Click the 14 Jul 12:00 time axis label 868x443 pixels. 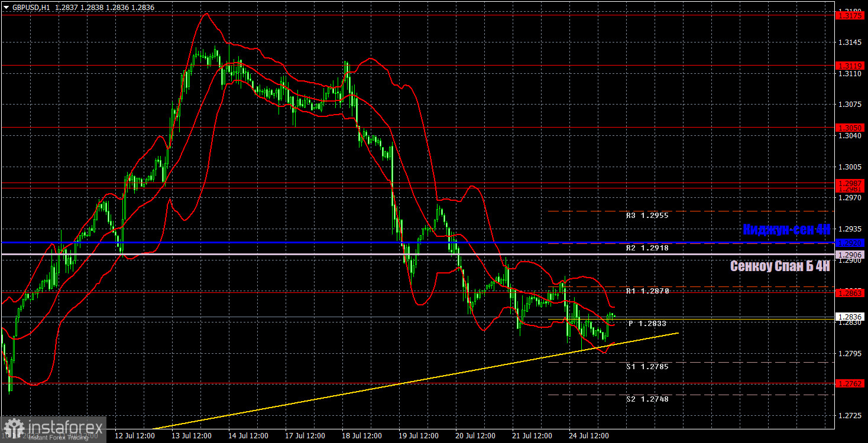pyautogui.click(x=248, y=436)
